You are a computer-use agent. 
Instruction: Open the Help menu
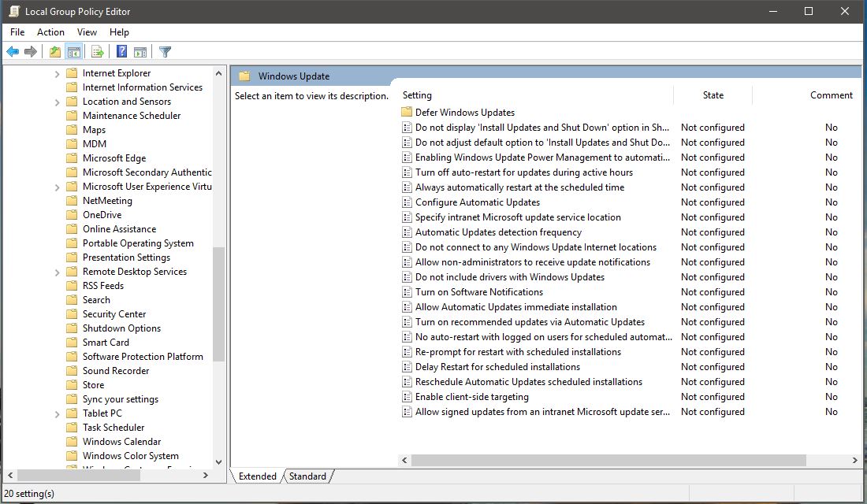point(119,32)
